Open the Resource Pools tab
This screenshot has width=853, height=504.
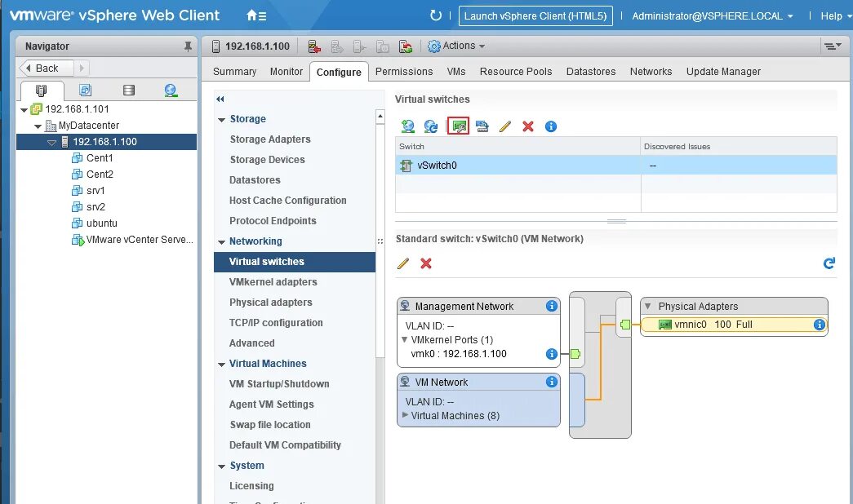(516, 72)
